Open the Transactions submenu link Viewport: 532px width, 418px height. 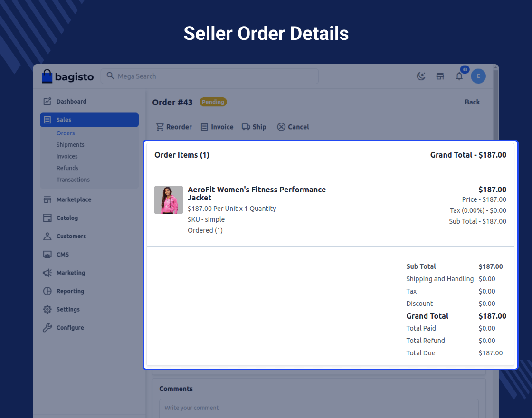click(73, 180)
